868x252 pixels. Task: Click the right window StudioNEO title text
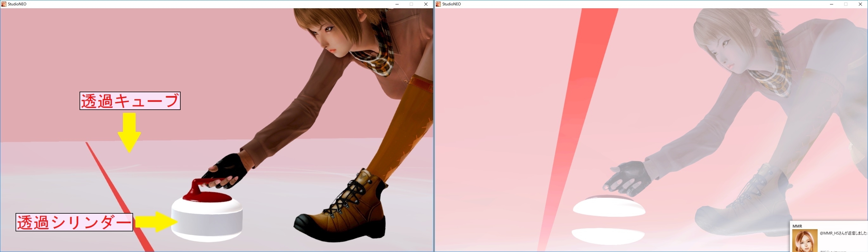pyautogui.click(x=452, y=4)
